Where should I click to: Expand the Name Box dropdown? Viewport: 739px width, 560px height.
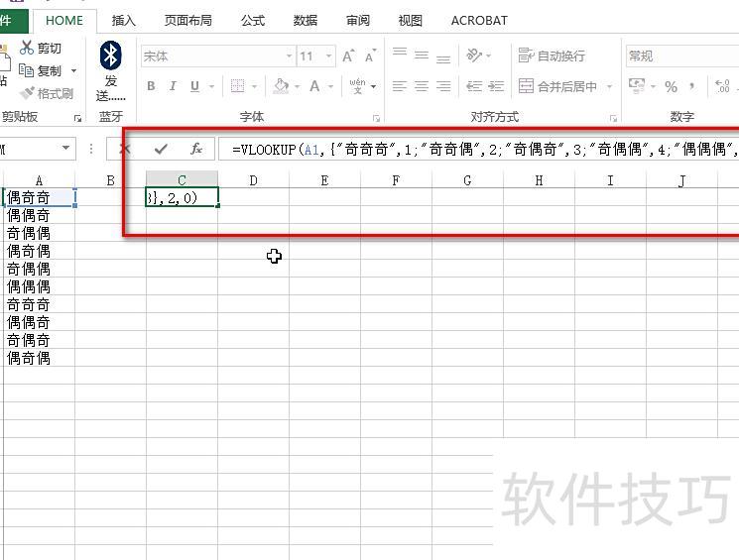[66, 149]
